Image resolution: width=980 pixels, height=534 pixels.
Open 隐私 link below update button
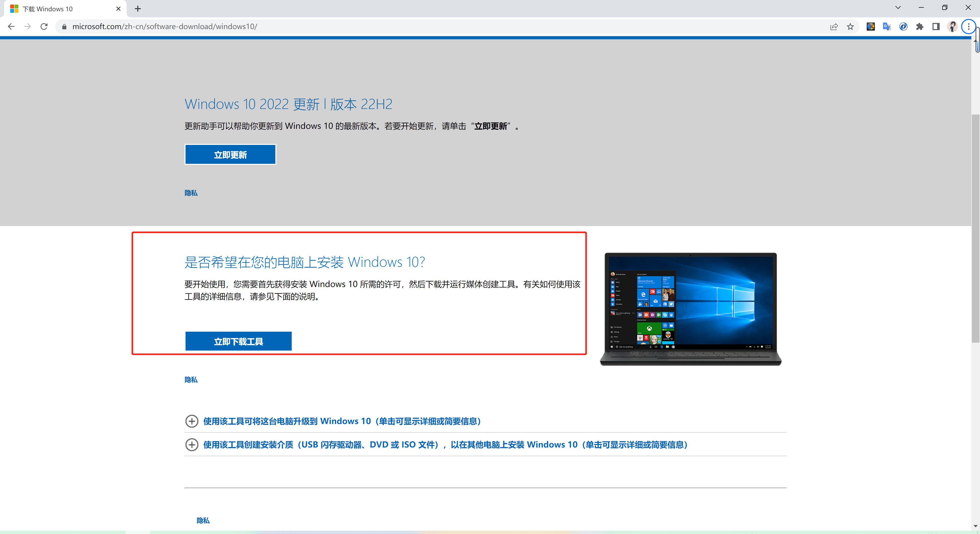191,193
